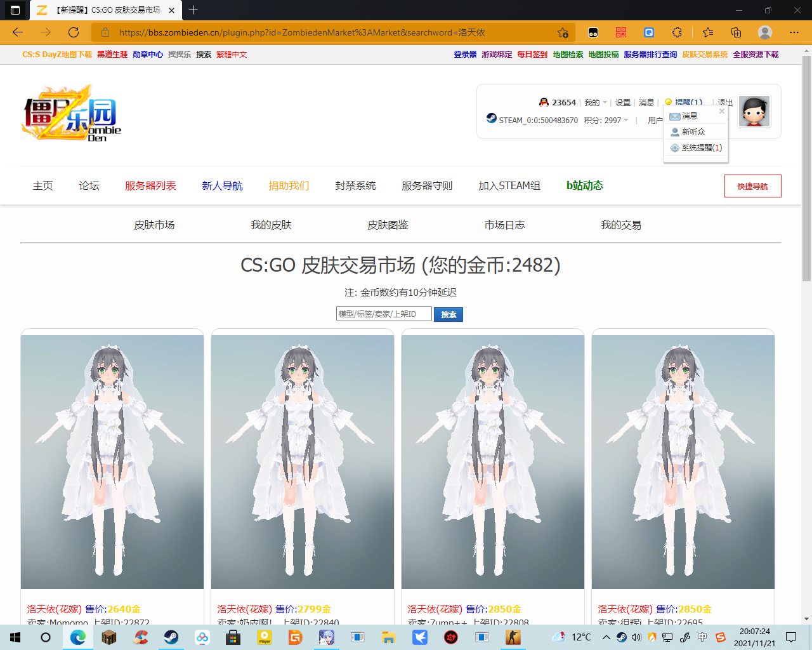The width and height of the screenshot is (812, 650).
Task: Open the 我的交易 tab
Action: (x=621, y=225)
